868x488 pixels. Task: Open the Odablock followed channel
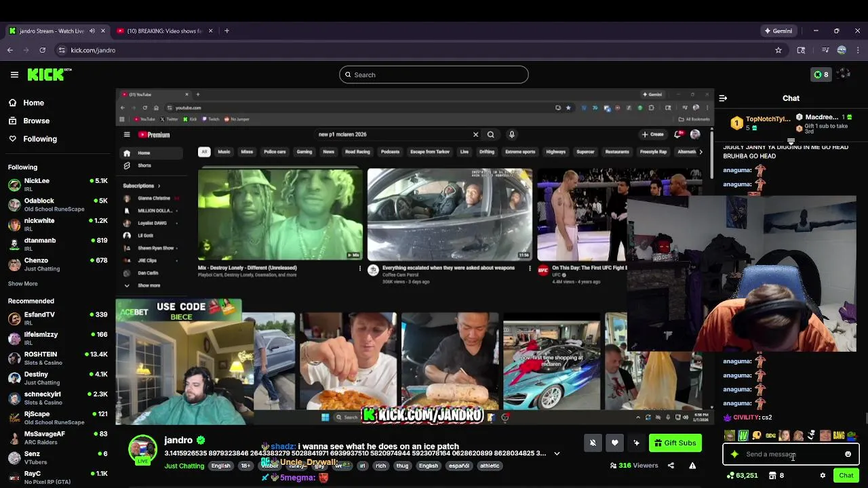pyautogui.click(x=58, y=205)
